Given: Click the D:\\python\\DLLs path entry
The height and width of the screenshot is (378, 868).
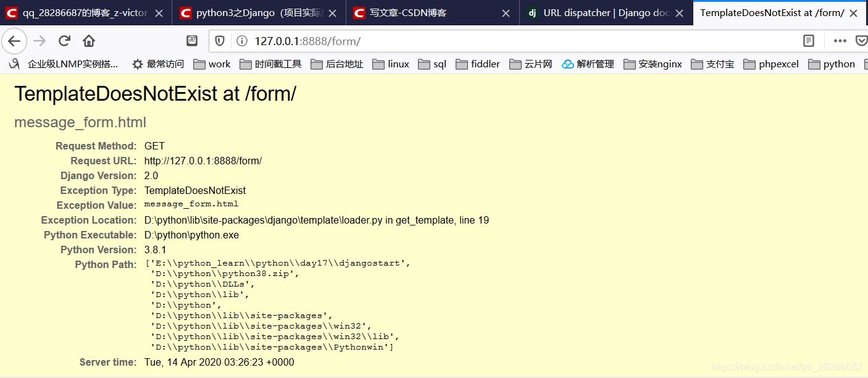Looking at the screenshot, I should [202, 284].
